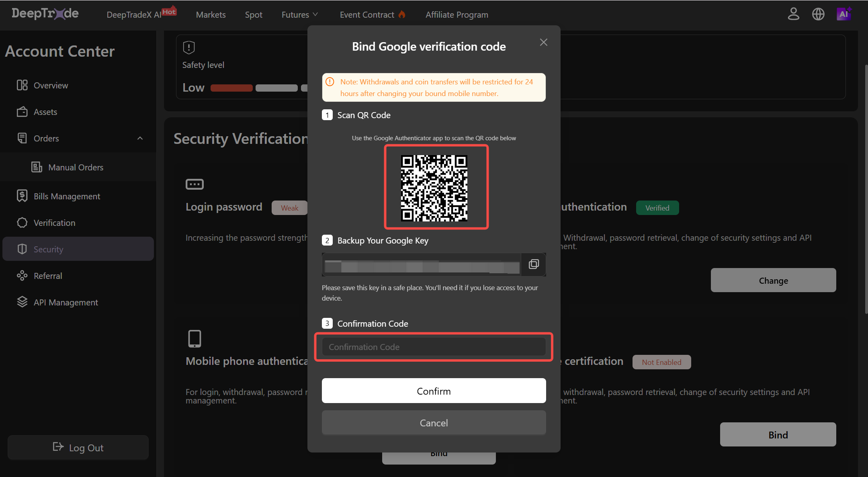Click the Account Center heading

tap(60, 51)
